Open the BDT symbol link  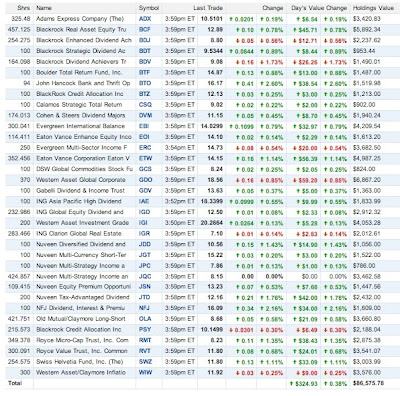[x=145, y=51]
